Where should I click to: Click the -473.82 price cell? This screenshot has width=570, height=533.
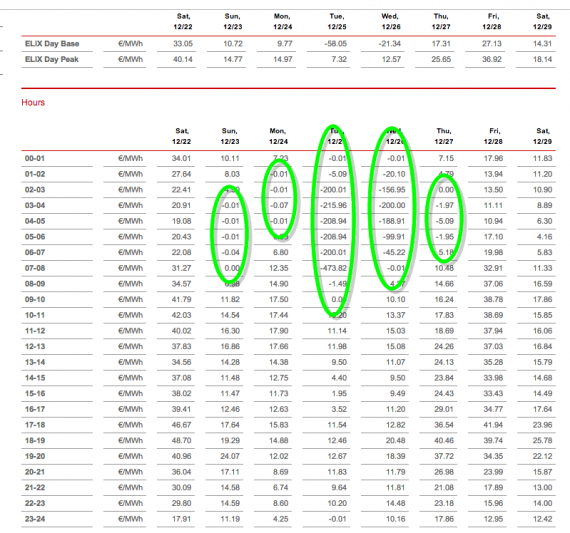(x=333, y=268)
